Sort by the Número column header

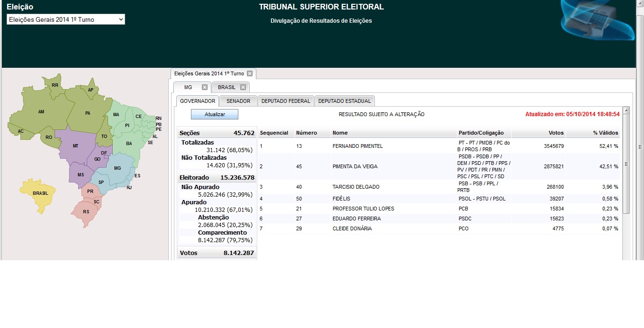pos(307,133)
